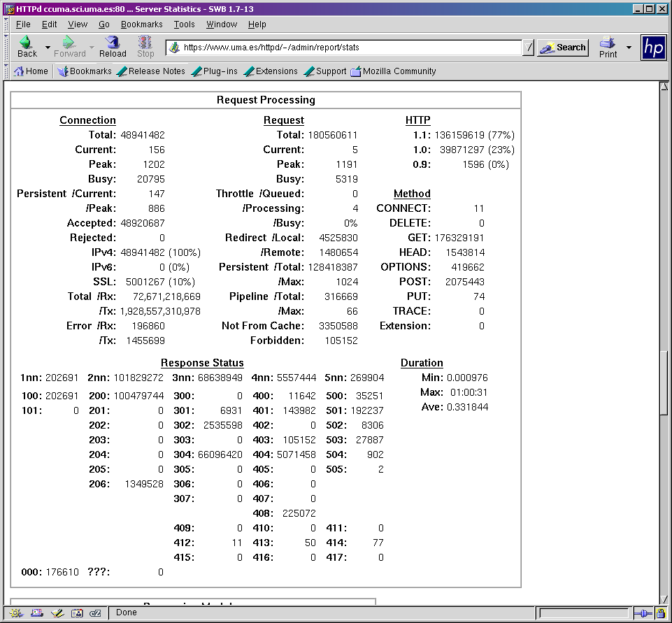This screenshot has width=672, height=623.
Task: Open the URL bar history dropdown
Action: coord(529,48)
